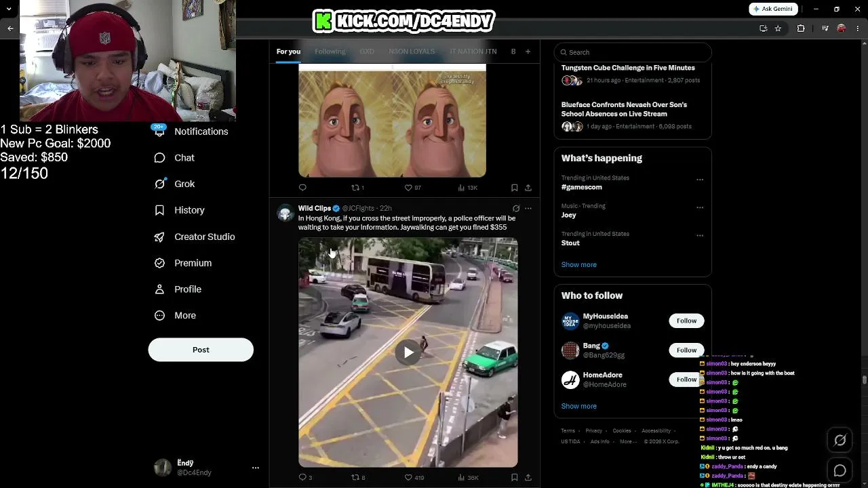This screenshot has width=868, height=488.
Task: Click the Post button
Action: pos(201,350)
